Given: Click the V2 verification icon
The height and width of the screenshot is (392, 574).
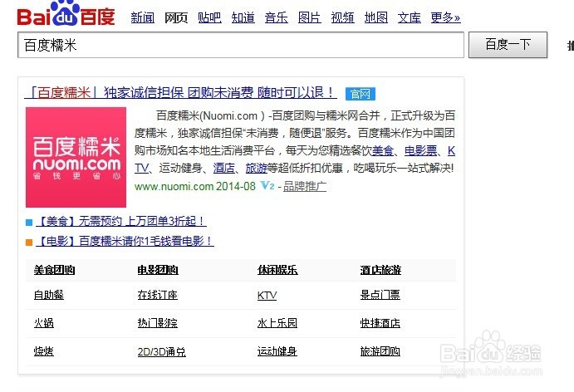Looking at the screenshot, I should tap(267, 185).
